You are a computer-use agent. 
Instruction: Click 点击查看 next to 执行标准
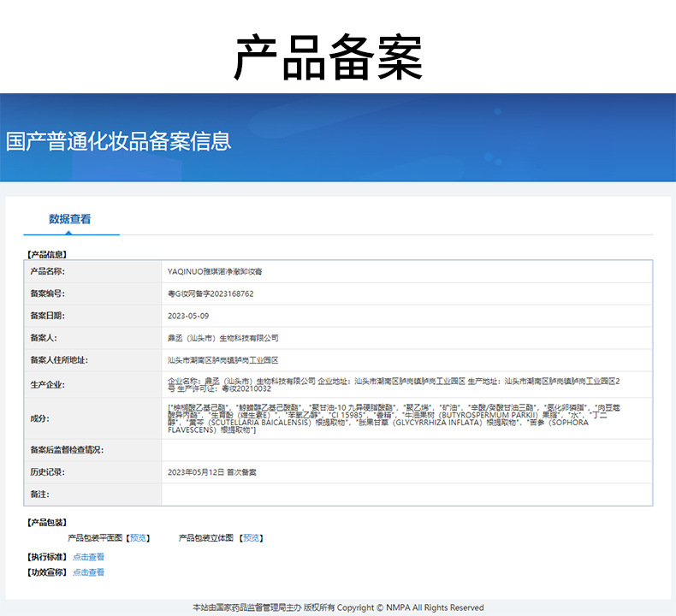[88, 557]
